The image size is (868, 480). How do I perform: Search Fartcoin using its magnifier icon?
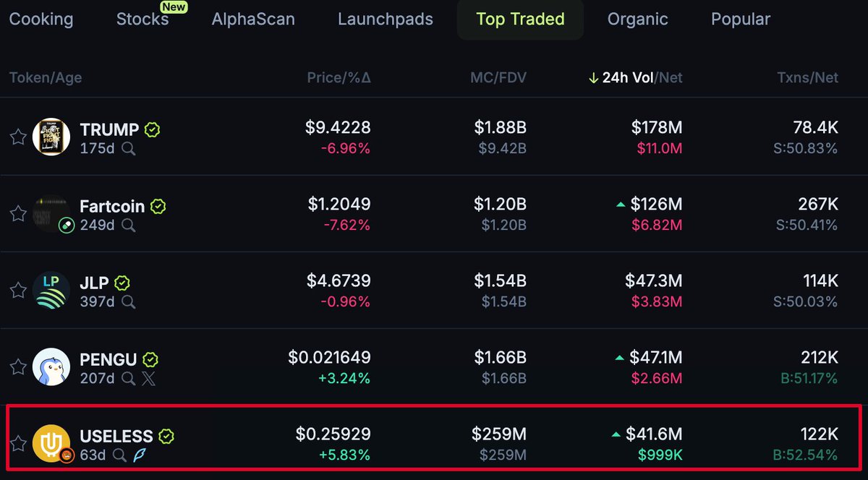click(x=128, y=226)
